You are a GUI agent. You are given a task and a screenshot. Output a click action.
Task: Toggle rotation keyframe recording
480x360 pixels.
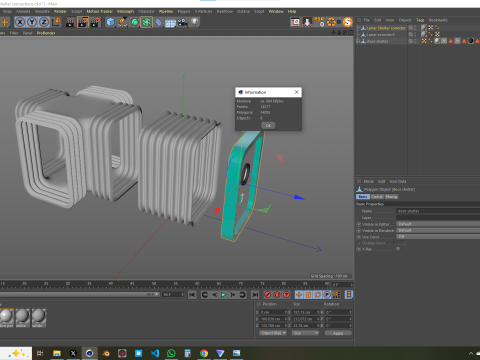click(x=318, y=295)
